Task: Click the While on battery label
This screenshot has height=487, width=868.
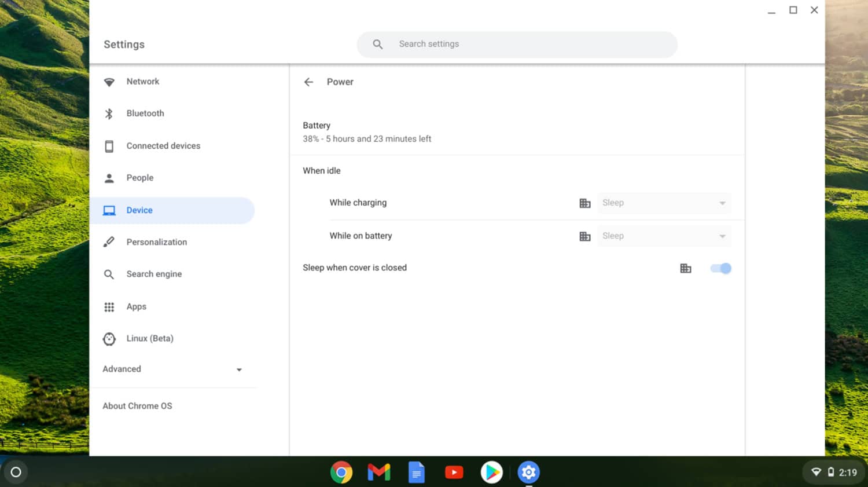Action: (x=361, y=236)
